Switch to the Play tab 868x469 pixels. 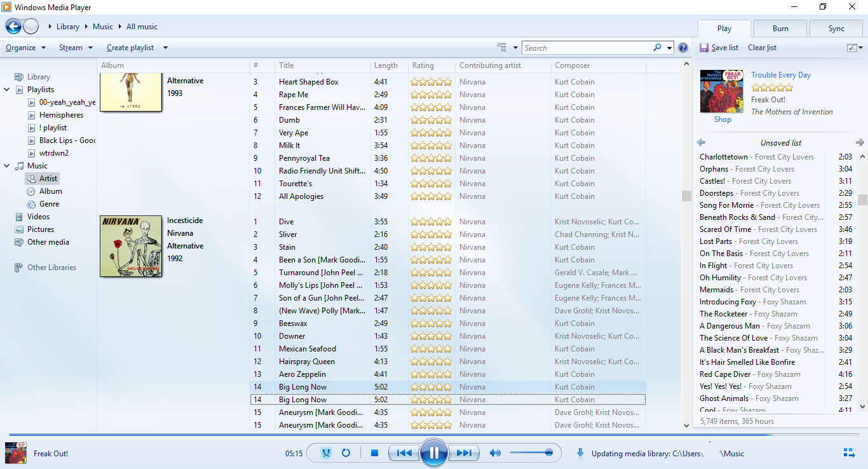[724, 28]
